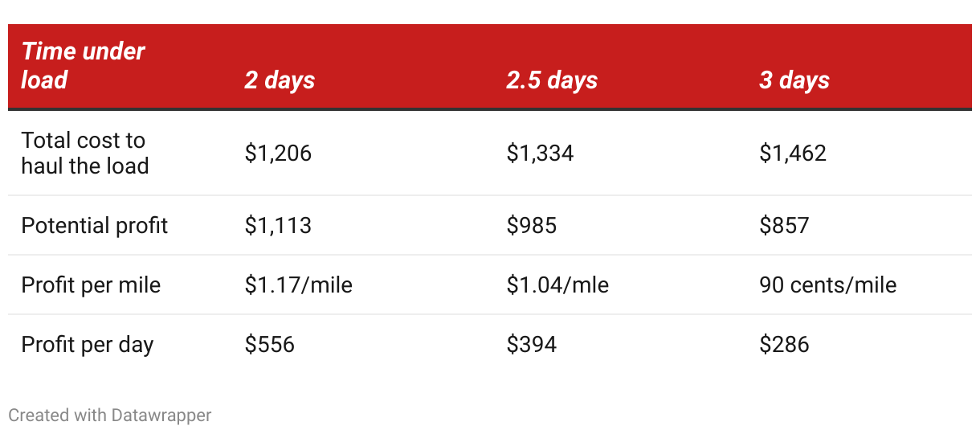Click the $857 potential profit value
This screenshot has height=434, width=980.
coord(784,225)
